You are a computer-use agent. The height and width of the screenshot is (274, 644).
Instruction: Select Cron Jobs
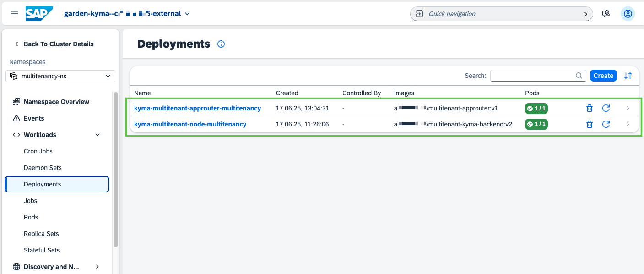(38, 151)
